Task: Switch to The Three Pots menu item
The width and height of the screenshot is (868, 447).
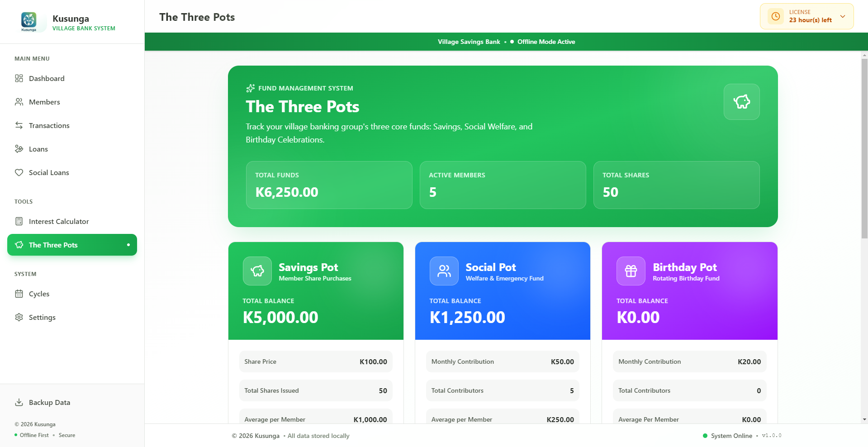Action: [x=52, y=245]
